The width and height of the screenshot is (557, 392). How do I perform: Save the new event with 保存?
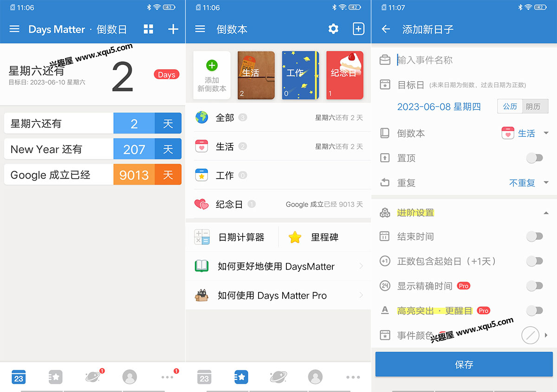[464, 364]
